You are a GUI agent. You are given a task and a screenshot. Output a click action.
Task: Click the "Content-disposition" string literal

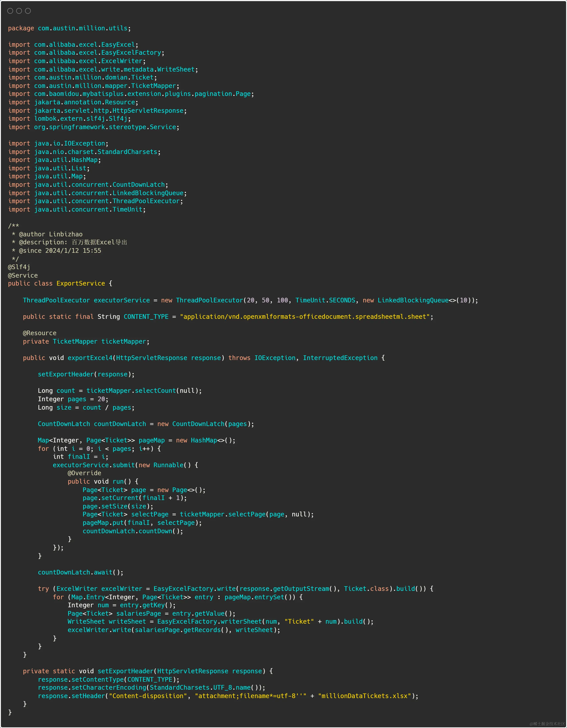pyautogui.click(x=148, y=696)
